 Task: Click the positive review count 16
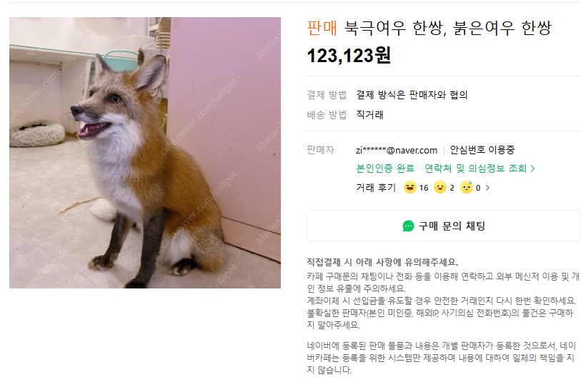pos(424,188)
